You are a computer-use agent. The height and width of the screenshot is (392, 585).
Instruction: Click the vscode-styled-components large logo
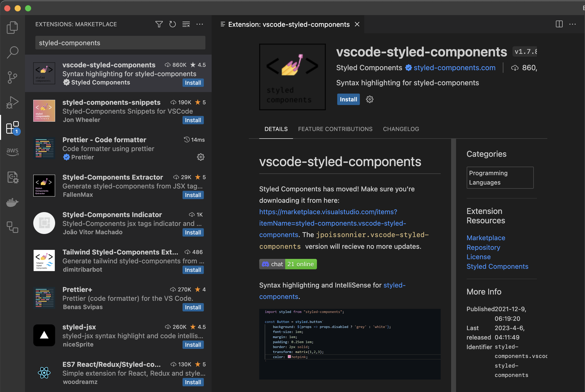[292, 77]
